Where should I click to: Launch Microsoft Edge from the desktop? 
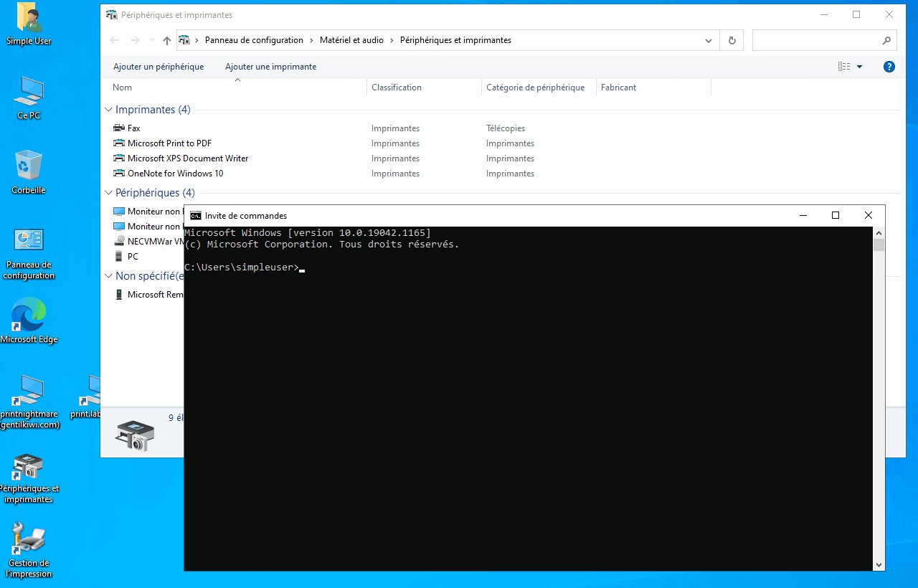pos(29,321)
